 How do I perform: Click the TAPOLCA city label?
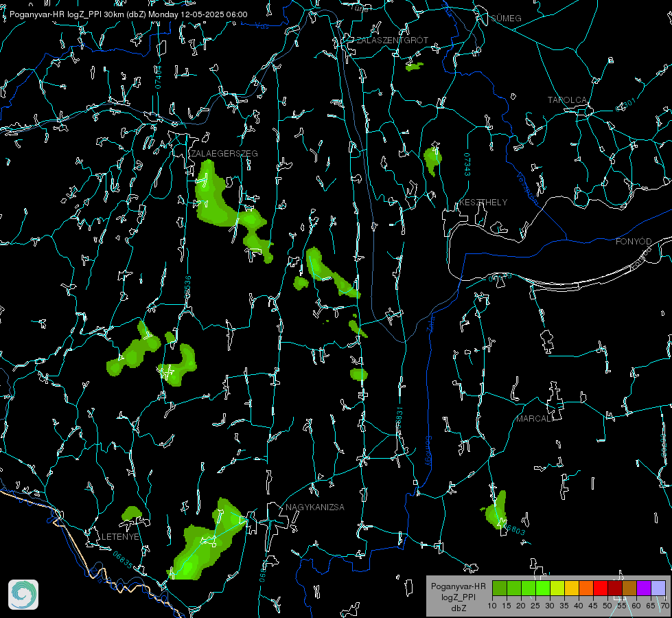567,100
